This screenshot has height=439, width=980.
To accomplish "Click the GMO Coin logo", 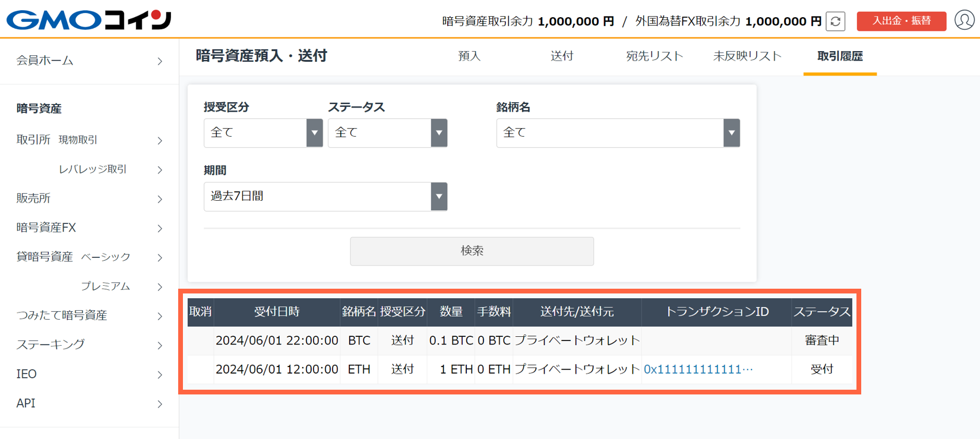I will pos(89,20).
